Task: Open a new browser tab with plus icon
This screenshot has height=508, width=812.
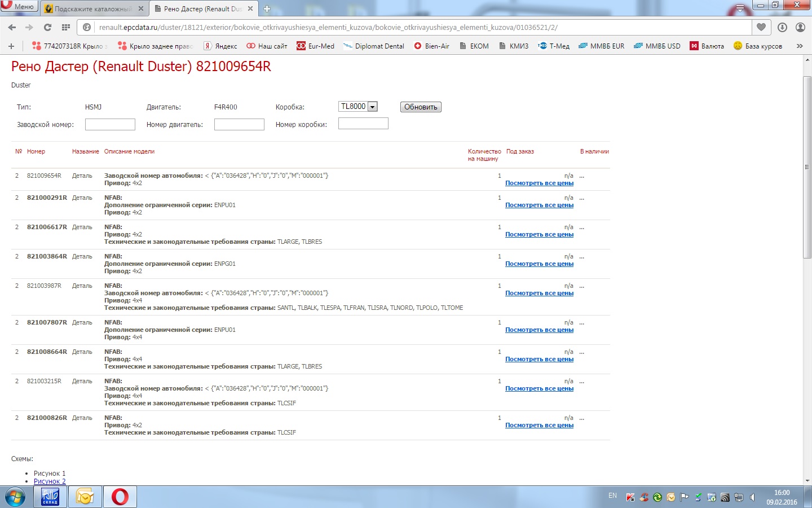Action: [267, 8]
